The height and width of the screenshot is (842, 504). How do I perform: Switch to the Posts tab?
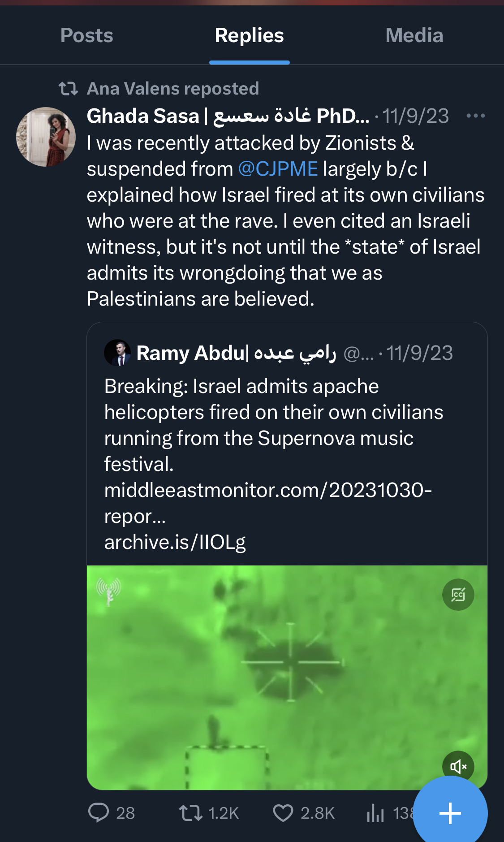(86, 35)
